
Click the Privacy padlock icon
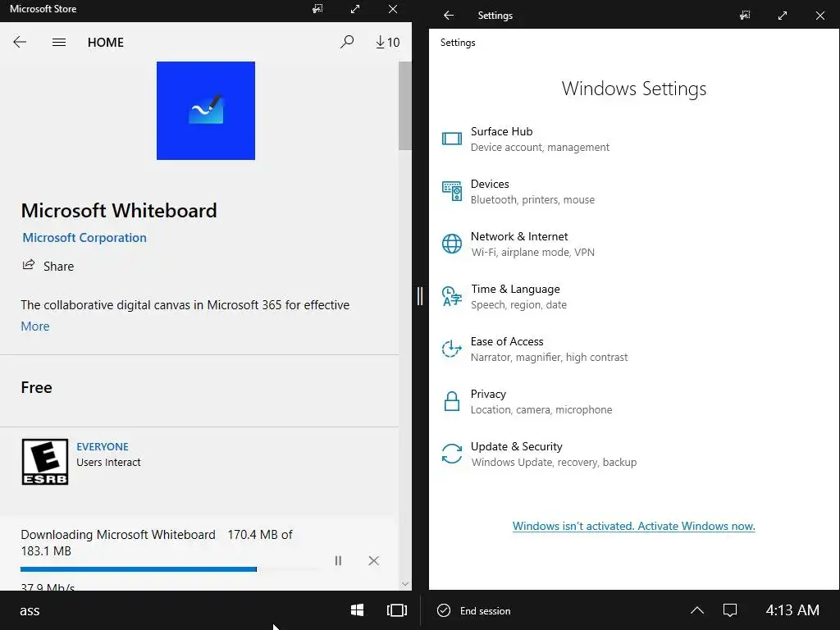coord(452,400)
